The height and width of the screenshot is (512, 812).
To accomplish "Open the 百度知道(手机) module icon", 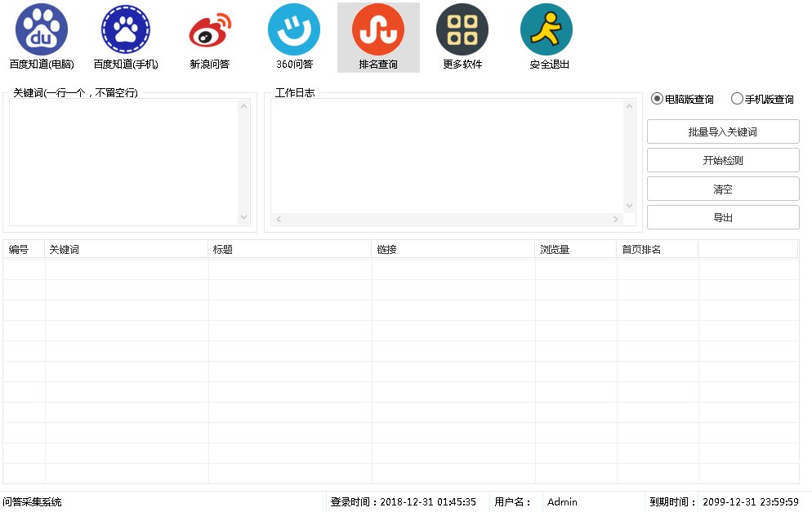I will (x=126, y=29).
